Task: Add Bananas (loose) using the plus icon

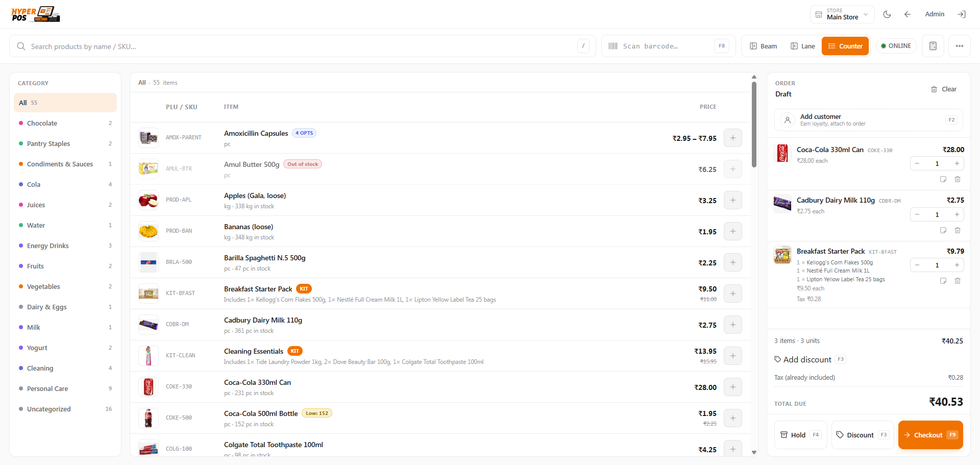Action: (733, 231)
